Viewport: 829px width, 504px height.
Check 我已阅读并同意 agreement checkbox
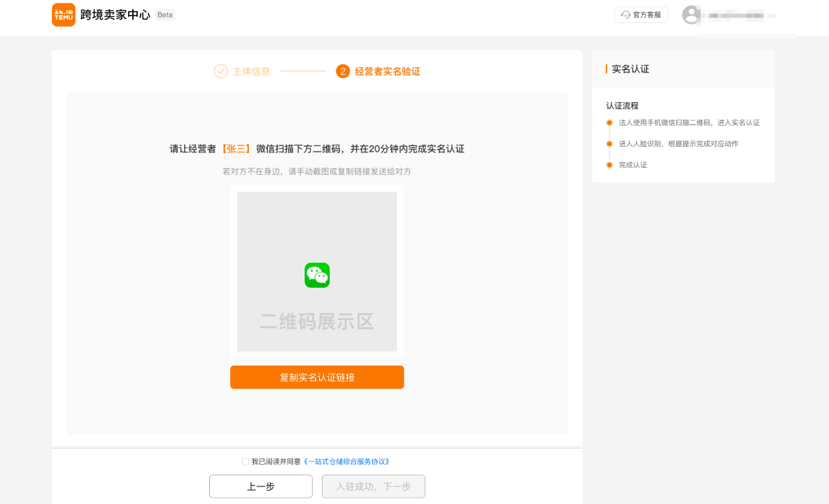coord(246,462)
